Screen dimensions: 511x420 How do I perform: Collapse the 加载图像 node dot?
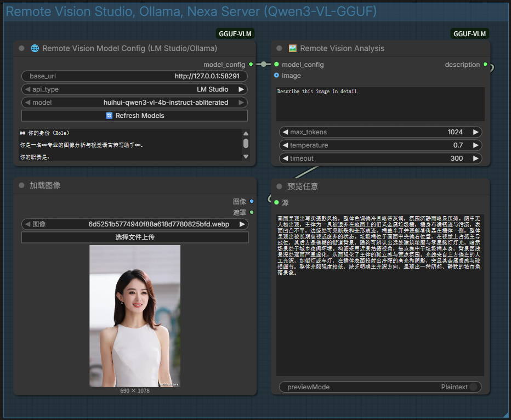[21, 185]
